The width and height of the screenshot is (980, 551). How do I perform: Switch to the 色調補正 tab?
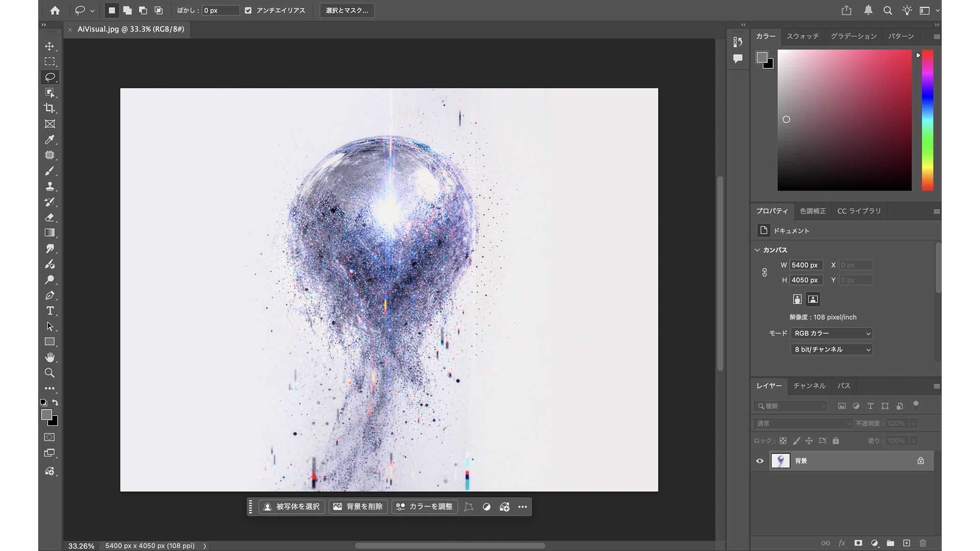coord(813,211)
